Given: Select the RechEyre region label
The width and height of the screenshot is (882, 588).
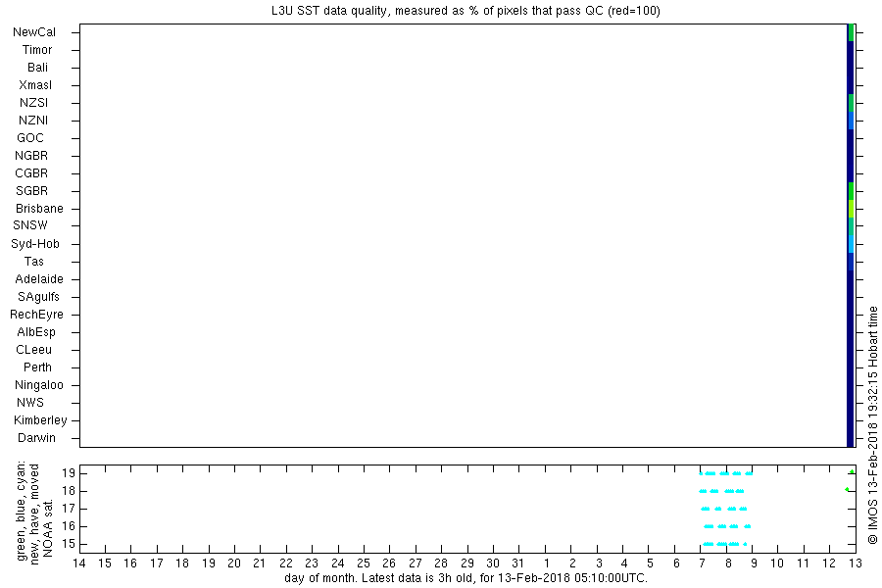Looking at the screenshot, I should tap(36, 315).
